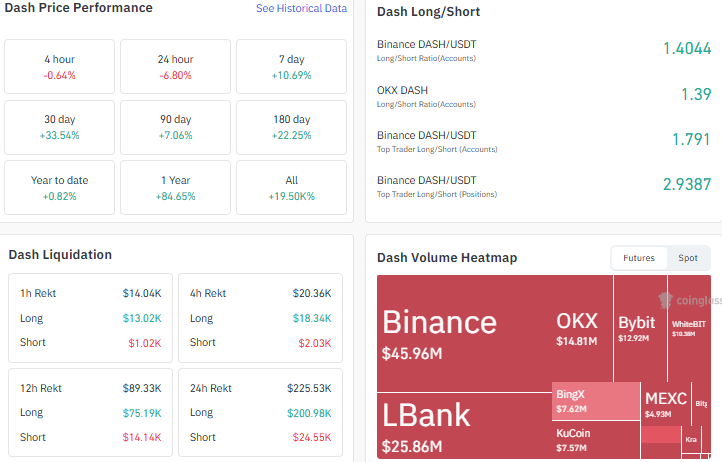This screenshot has width=722, height=462.
Task: Click the 1.791 top trader accounts value
Action: click(x=691, y=139)
